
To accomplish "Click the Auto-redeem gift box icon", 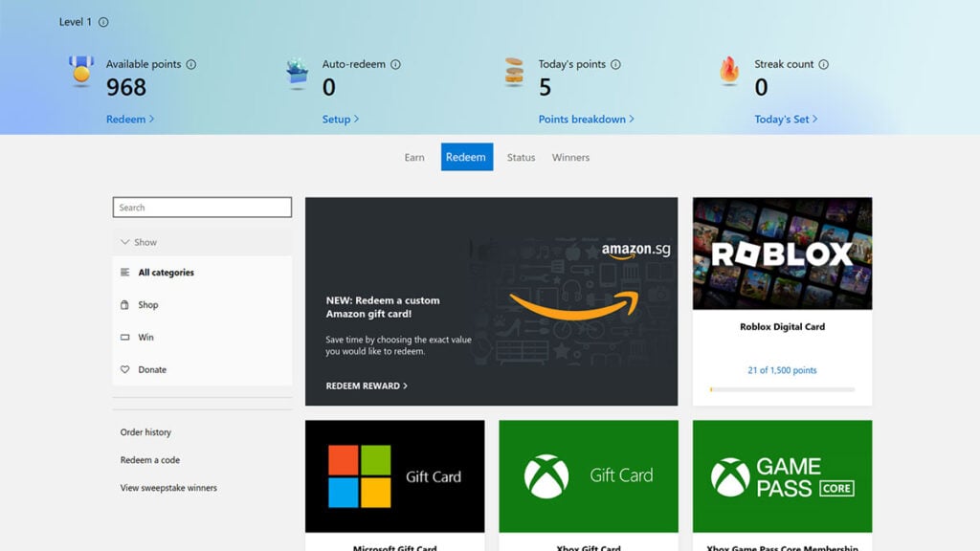I will click(x=295, y=72).
